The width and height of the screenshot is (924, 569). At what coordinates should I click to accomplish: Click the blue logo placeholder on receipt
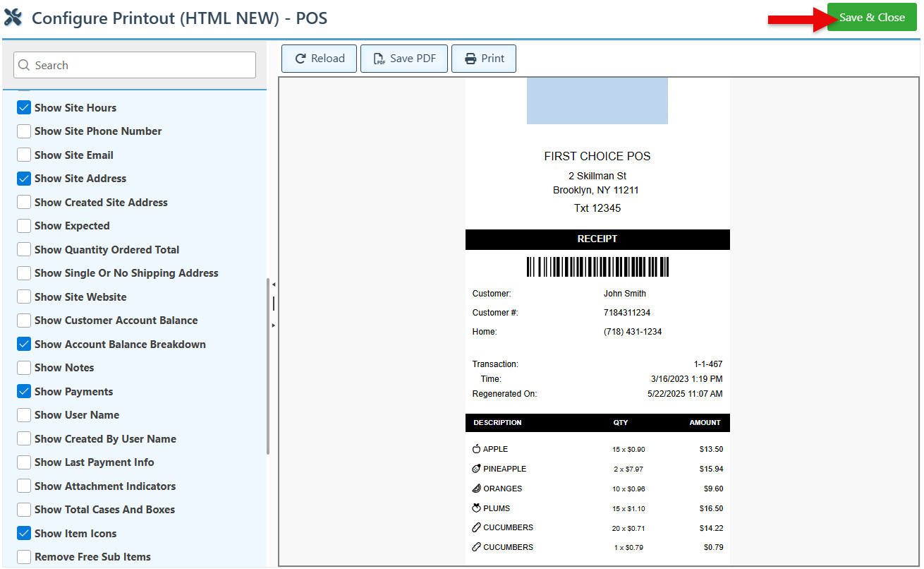(x=597, y=101)
